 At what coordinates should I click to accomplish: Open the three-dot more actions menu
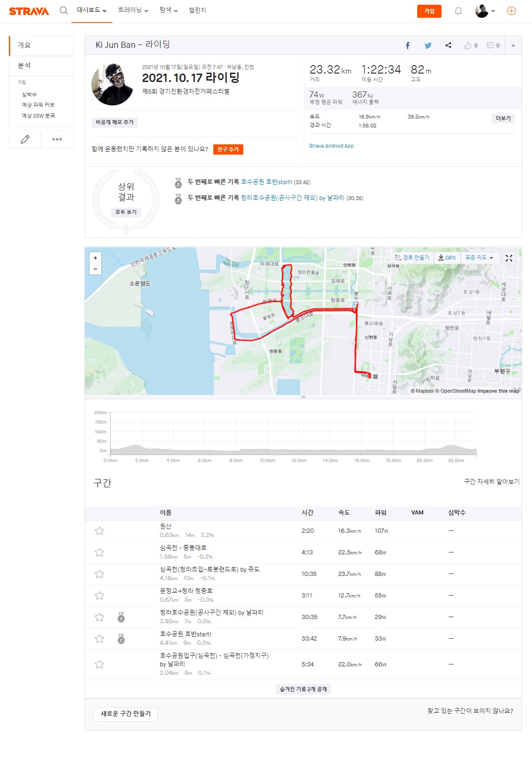(57, 139)
